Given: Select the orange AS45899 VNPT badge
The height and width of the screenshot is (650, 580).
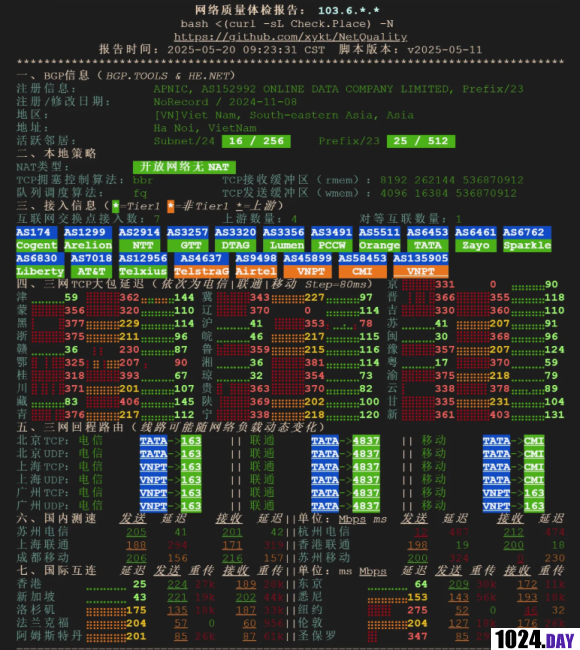Looking at the screenshot, I should [x=307, y=265].
